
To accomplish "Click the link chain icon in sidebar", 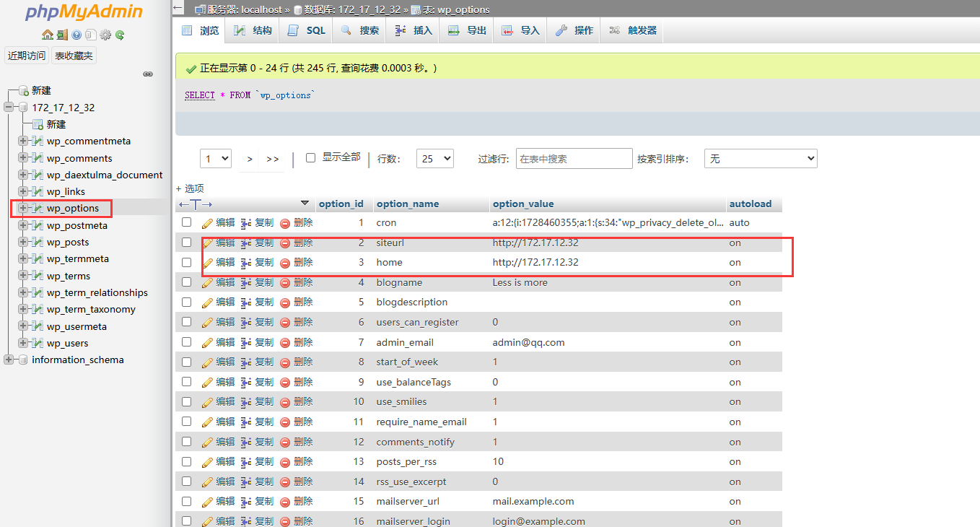I will (x=148, y=74).
